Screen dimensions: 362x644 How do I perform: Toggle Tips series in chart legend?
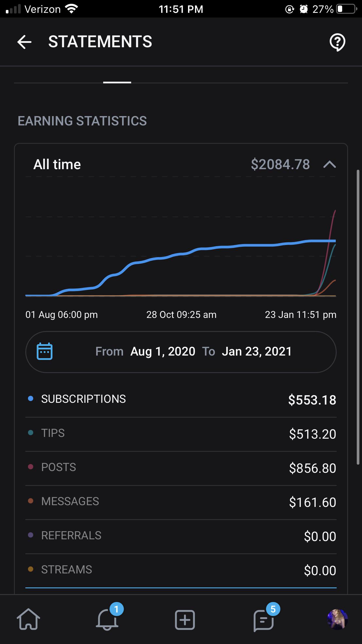pos(53,433)
